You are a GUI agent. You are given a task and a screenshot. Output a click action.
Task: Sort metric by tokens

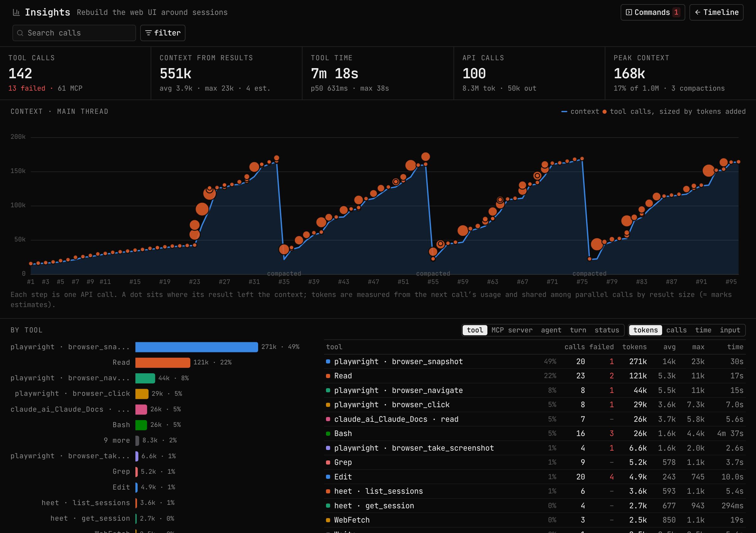[645, 330]
